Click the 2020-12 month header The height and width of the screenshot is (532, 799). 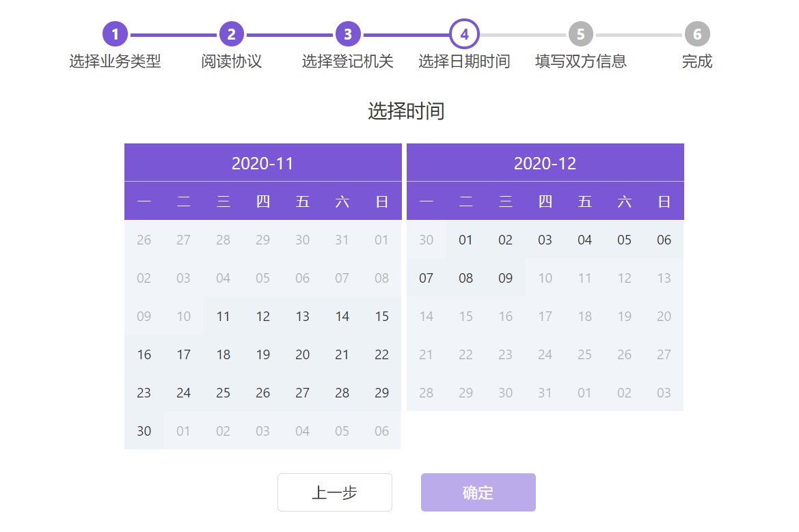[545, 163]
